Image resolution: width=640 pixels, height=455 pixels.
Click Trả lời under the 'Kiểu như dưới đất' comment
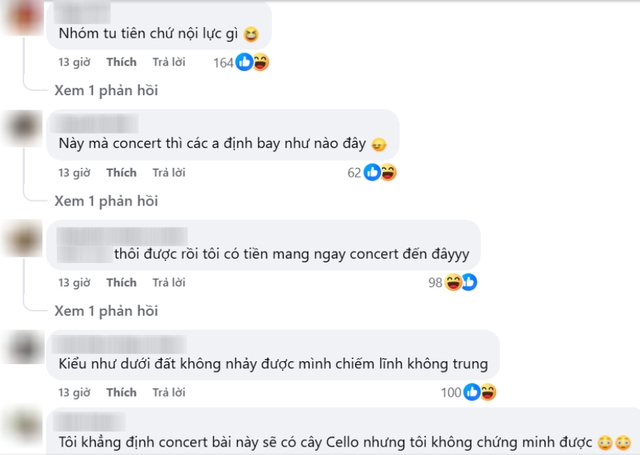pos(169,392)
